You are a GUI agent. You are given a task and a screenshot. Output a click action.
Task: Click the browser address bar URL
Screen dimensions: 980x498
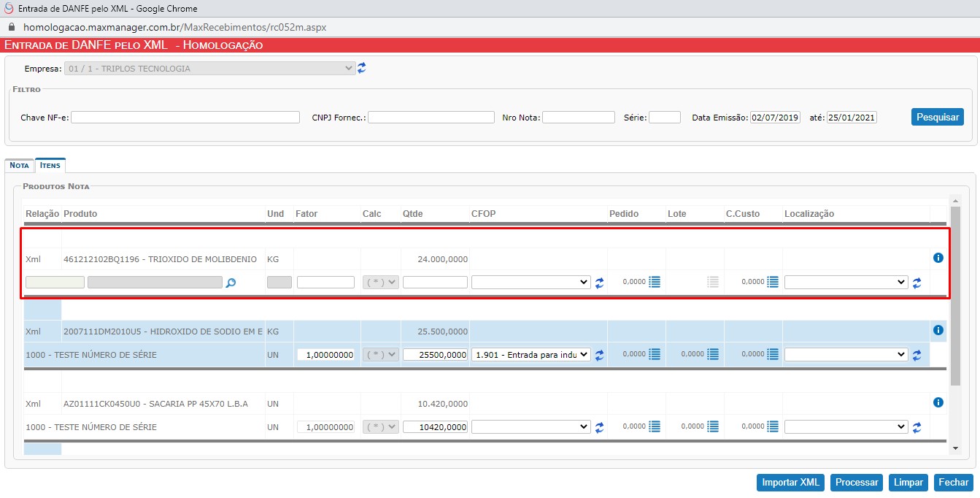174,26
